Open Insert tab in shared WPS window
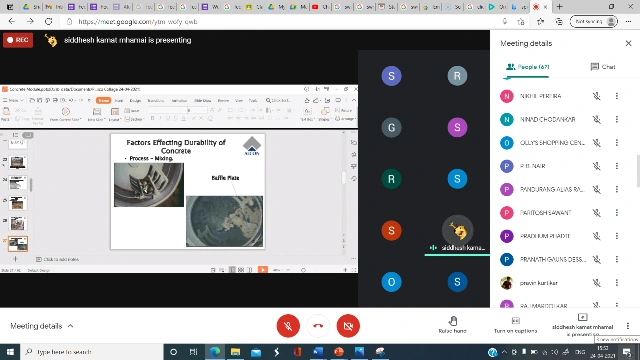Screen dimensions: 640x360 [119, 100]
